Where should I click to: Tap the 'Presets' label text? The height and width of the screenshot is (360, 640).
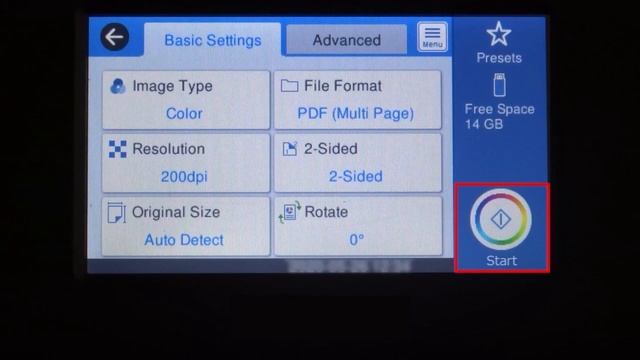point(499,58)
